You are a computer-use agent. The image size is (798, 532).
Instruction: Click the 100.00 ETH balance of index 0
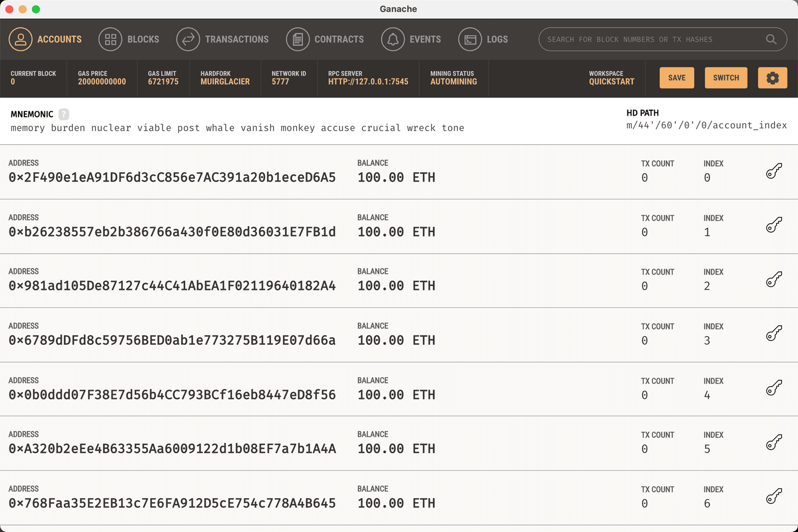tap(396, 178)
